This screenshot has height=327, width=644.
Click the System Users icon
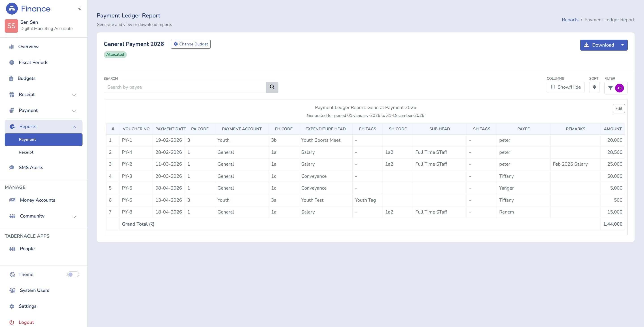(x=12, y=291)
